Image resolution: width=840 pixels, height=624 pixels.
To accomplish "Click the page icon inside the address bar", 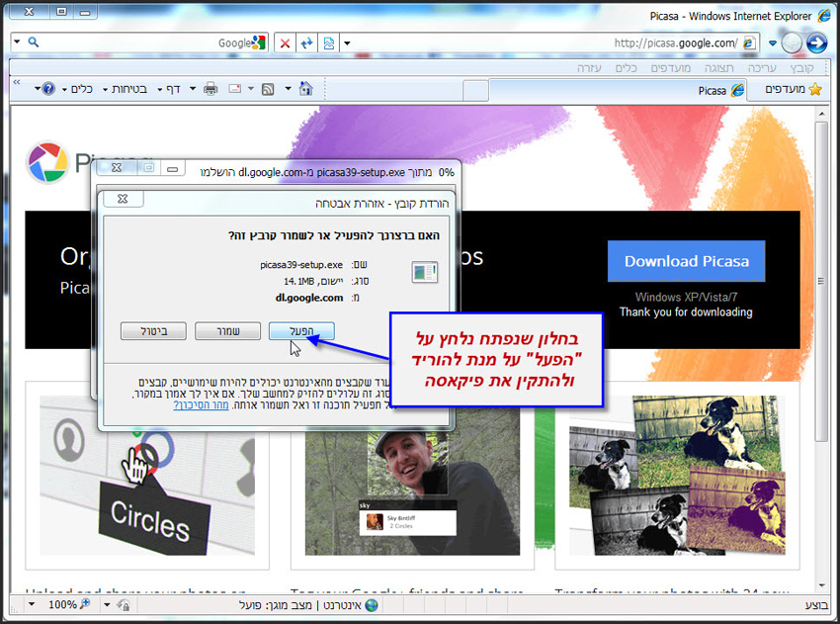I will click(x=749, y=43).
